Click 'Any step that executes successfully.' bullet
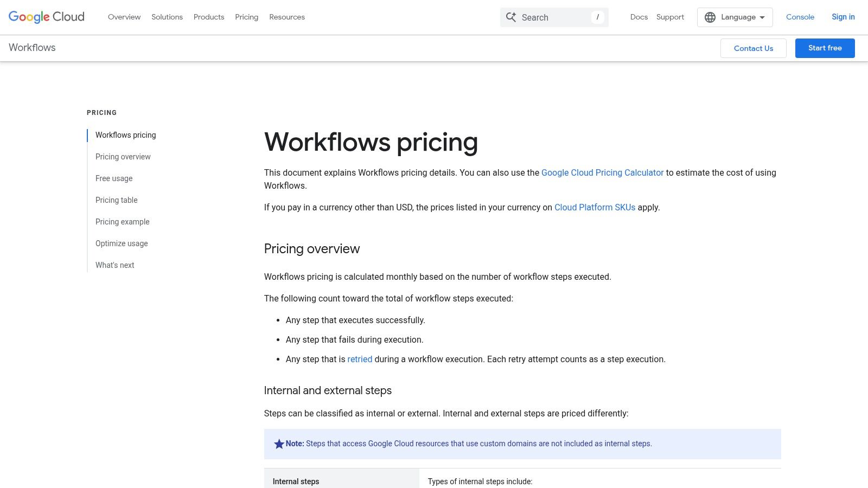Viewport: 868px width, 488px height. coord(355,320)
